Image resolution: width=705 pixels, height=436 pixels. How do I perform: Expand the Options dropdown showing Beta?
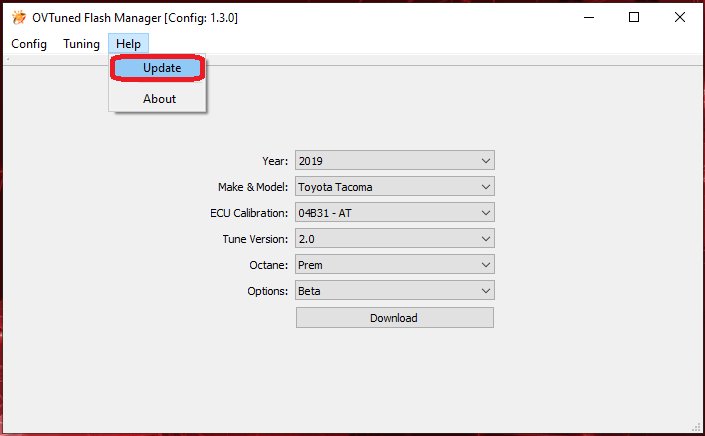coord(395,291)
